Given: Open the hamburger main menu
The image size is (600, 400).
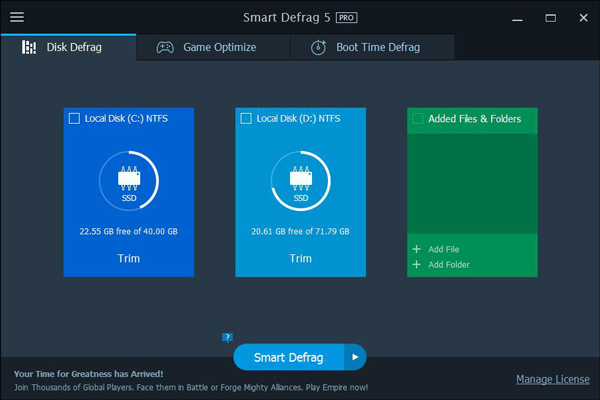Looking at the screenshot, I should coord(17,17).
